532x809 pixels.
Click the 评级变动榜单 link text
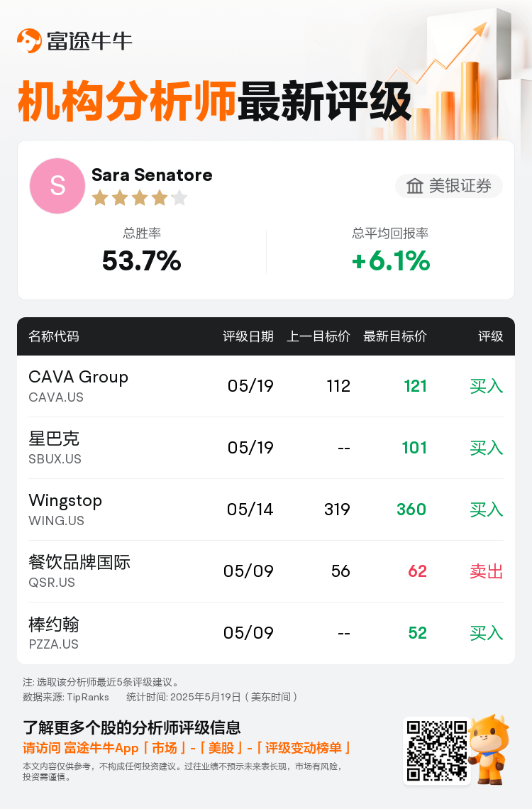click(x=303, y=748)
